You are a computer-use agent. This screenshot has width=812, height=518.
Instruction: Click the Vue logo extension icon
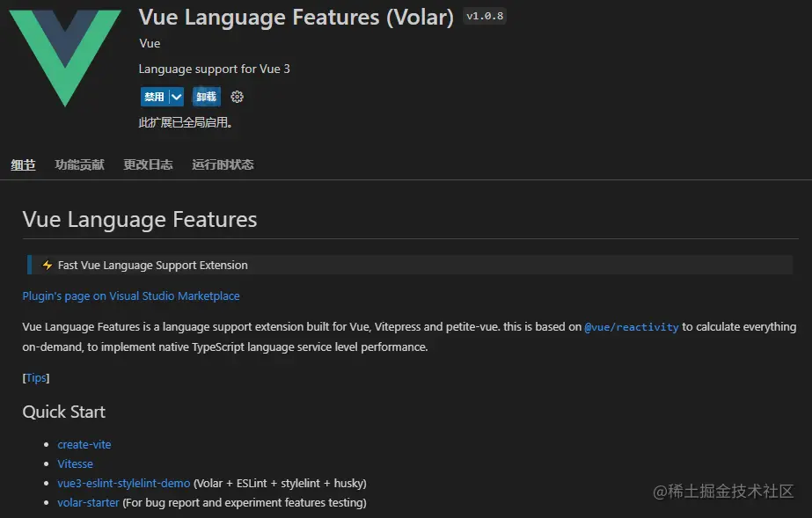(65, 58)
